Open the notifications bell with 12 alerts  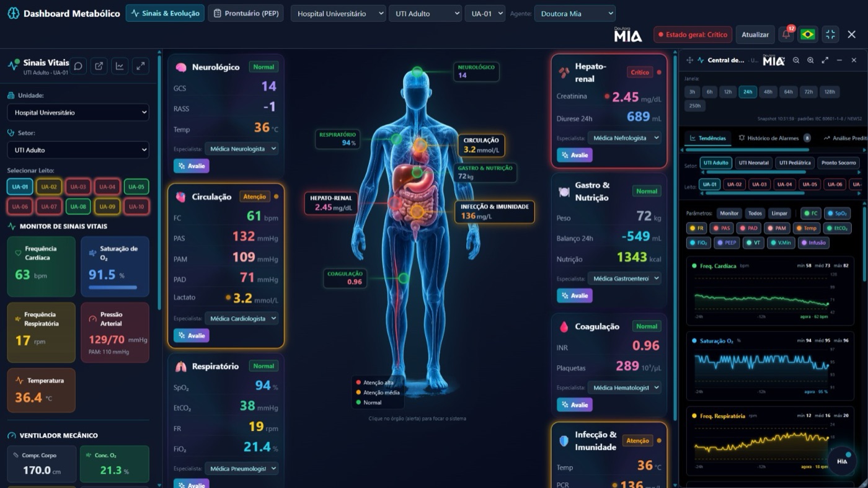(786, 35)
